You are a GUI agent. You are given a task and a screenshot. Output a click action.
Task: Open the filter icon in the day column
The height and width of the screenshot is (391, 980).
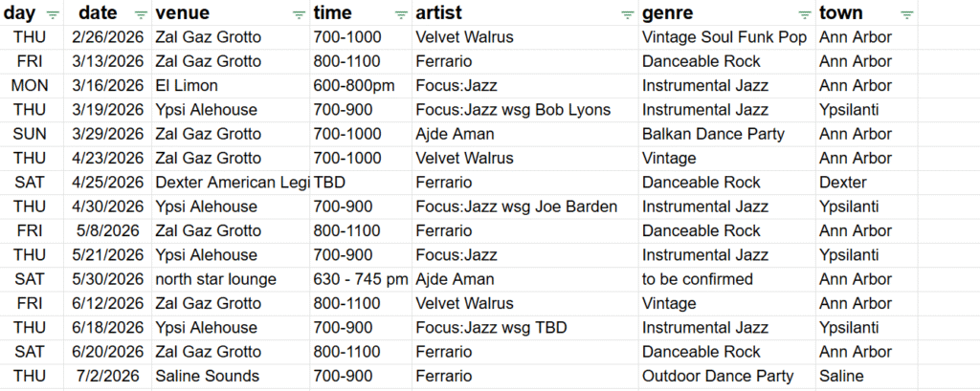(x=53, y=14)
